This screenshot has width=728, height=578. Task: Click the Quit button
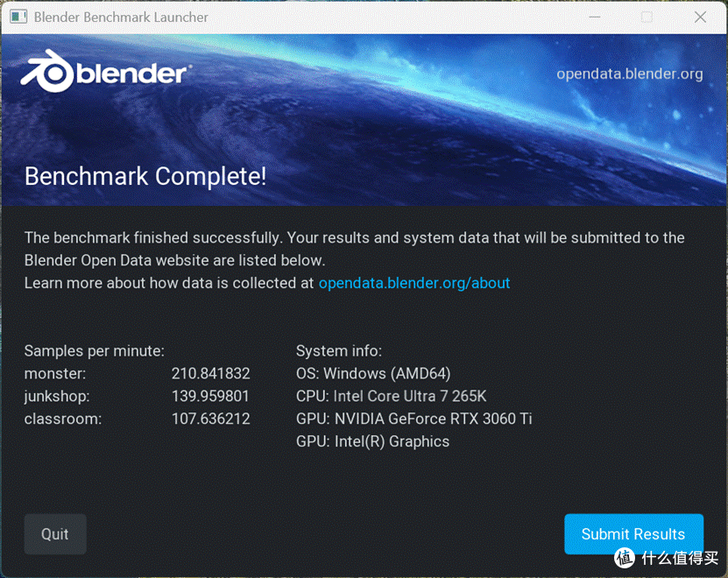[55, 534]
